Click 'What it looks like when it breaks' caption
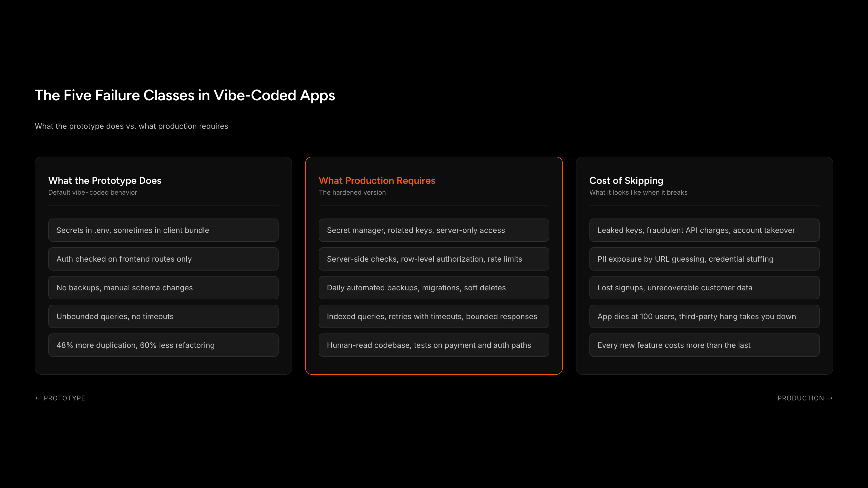This screenshot has width=868, height=488. pyautogui.click(x=638, y=192)
